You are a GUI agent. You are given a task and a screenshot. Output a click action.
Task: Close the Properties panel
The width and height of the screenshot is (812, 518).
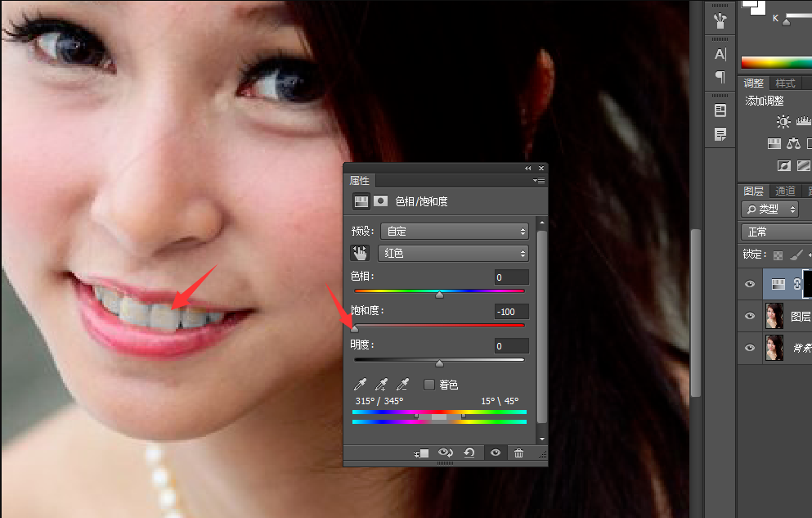coord(541,169)
